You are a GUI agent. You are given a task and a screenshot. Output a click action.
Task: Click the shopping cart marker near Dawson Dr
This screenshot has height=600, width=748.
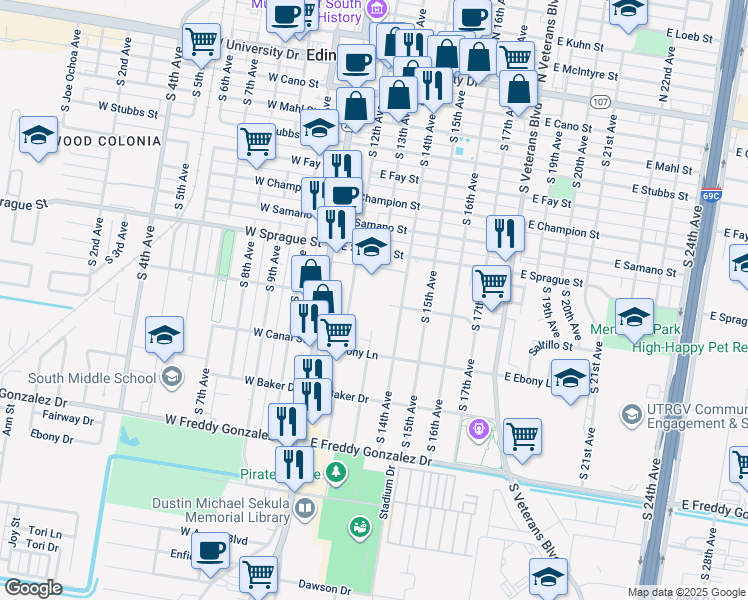click(258, 575)
